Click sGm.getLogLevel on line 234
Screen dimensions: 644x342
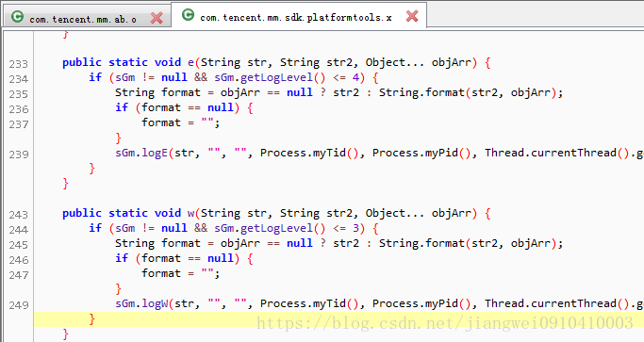click(x=263, y=77)
